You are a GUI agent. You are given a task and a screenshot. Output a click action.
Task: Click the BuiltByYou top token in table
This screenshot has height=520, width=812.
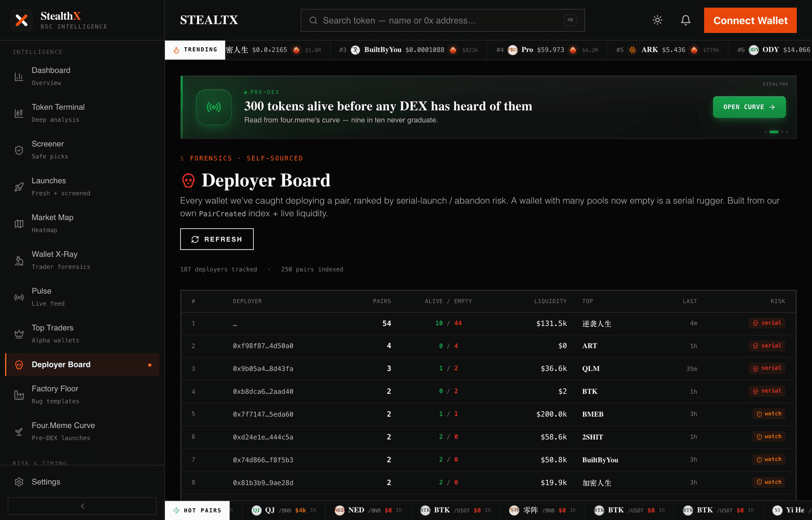pos(600,460)
